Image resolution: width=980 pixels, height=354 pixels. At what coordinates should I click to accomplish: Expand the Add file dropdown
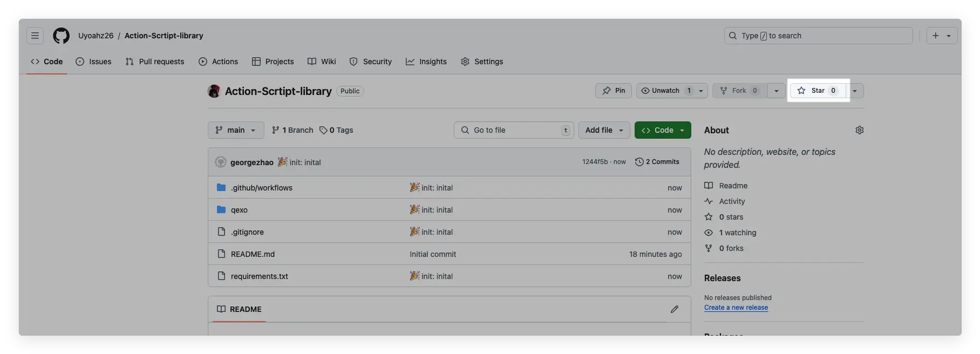click(x=604, y=130)
